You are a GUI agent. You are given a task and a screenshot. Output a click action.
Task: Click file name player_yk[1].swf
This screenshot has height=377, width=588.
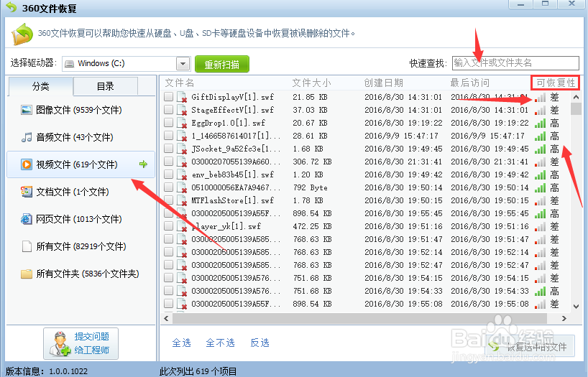(x=226, y=226)
